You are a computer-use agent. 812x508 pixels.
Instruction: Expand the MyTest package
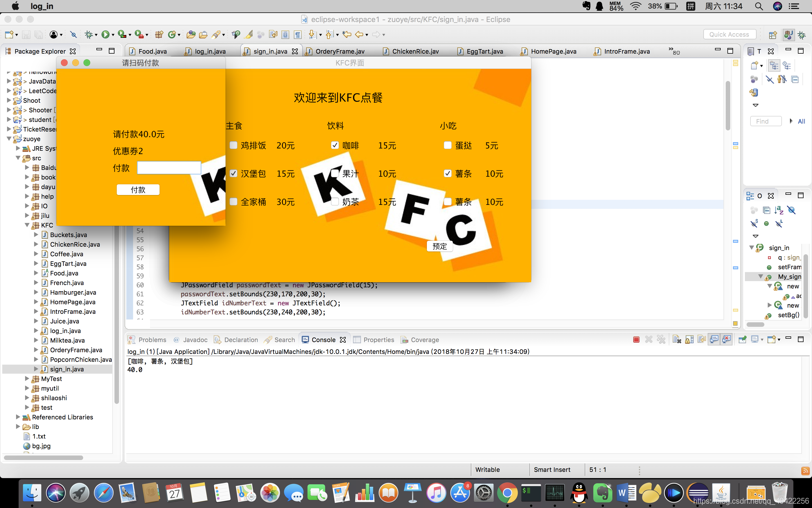[27, 379]
